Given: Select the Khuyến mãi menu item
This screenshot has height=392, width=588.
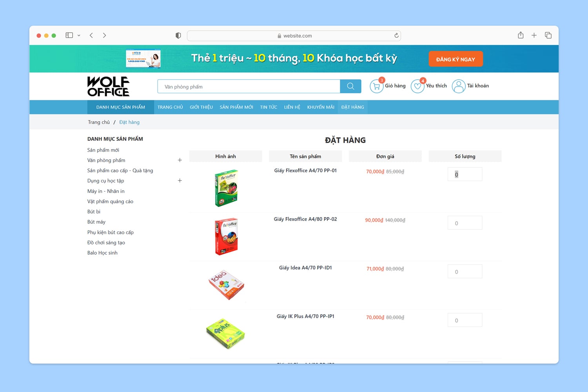Looking at the screenshot, I should point(320,107).
